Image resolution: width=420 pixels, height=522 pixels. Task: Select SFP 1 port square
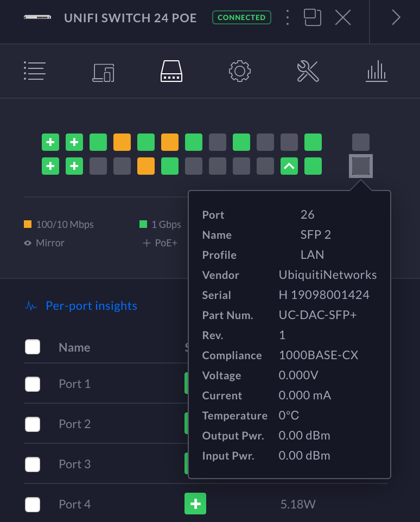[x=361, y=142]
